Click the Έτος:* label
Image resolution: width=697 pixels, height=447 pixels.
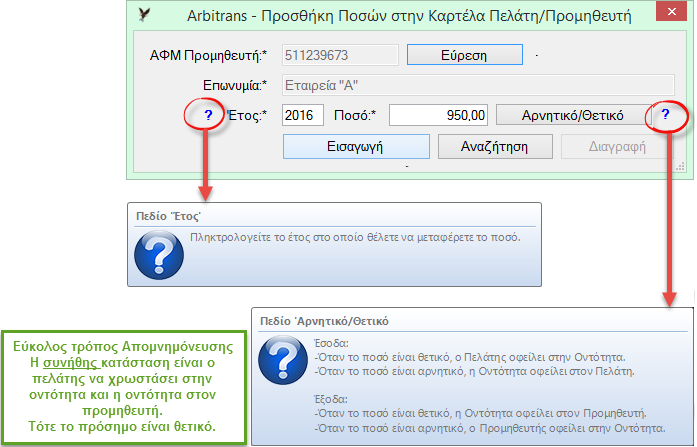[247, 116]
